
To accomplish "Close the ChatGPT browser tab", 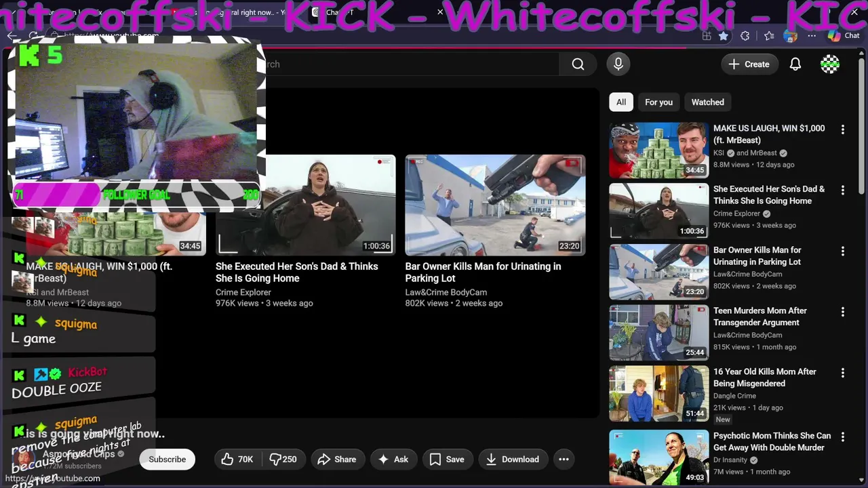I will 440,12.
